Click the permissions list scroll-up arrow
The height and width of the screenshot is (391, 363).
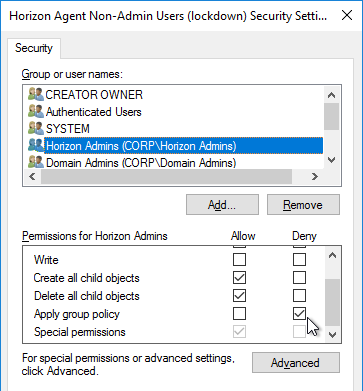click(x=332, y=256)
